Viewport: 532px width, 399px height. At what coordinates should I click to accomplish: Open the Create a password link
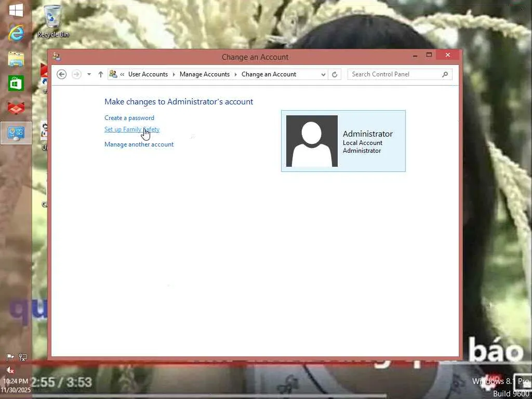(x=129, y=118)
